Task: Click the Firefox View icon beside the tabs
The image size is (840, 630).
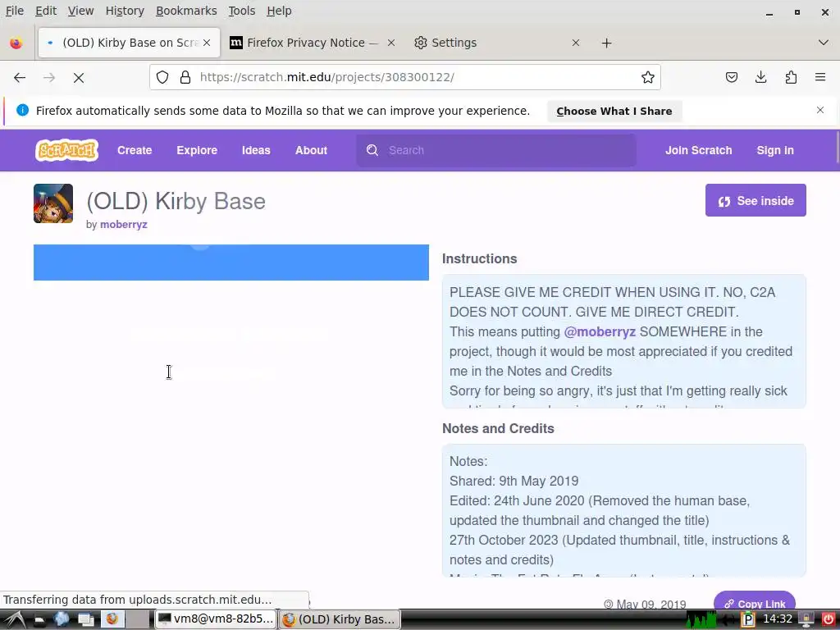Action: tap(16, 43)
